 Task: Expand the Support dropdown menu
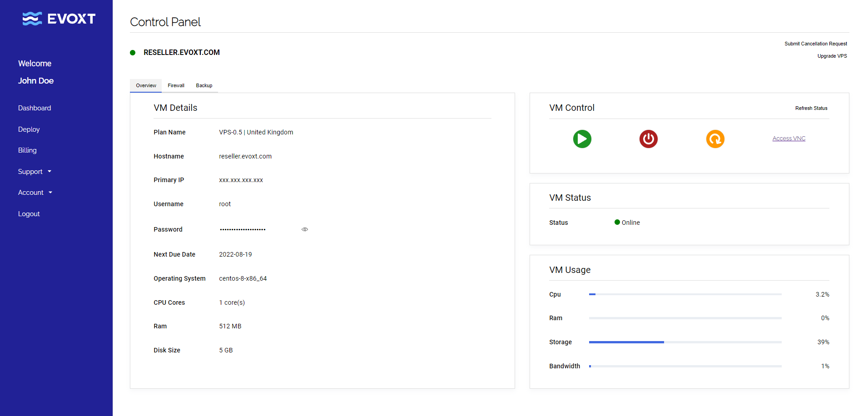(x=35, y=172)
